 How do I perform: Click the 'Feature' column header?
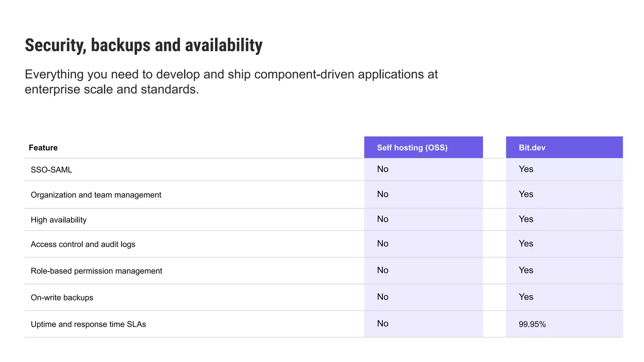43,148
